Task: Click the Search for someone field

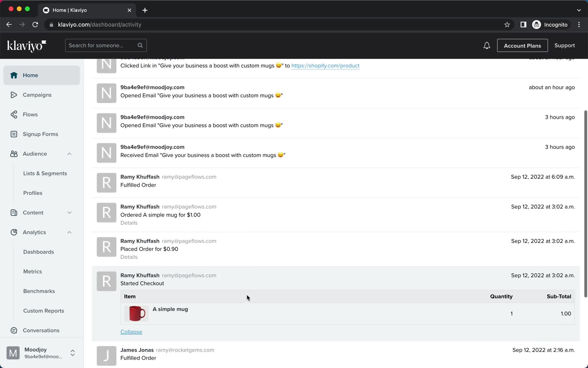Action: (x=106, y=45)
